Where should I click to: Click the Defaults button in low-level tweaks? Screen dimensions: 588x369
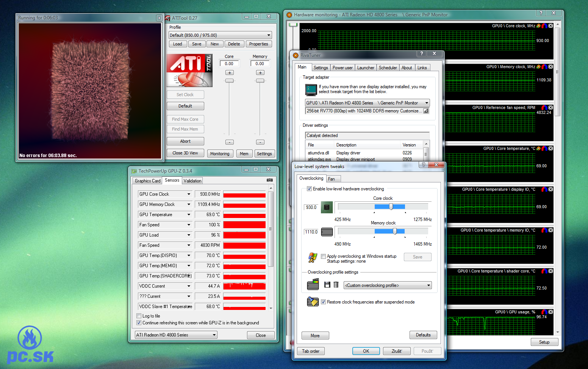(x=423, y=335)
